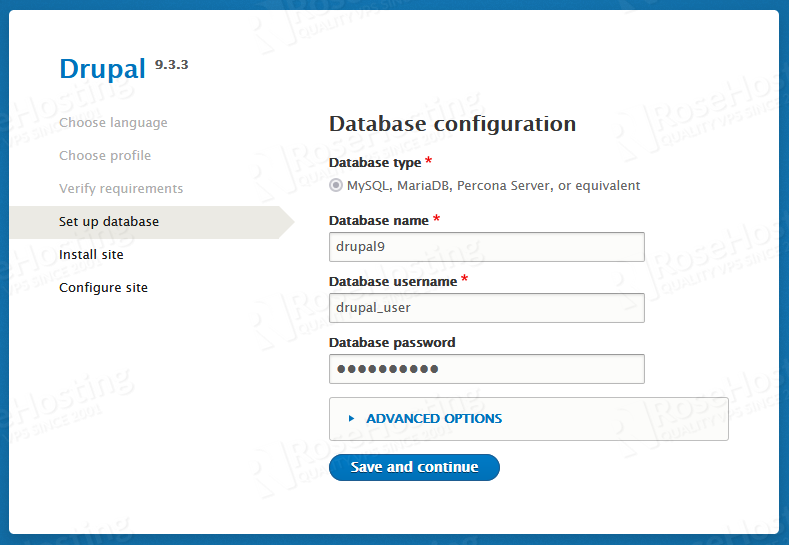The width and height of the screenshot is (789, 545).
Task: Click the Database username label
Action: pyautogui.click(x=393, y=281)
